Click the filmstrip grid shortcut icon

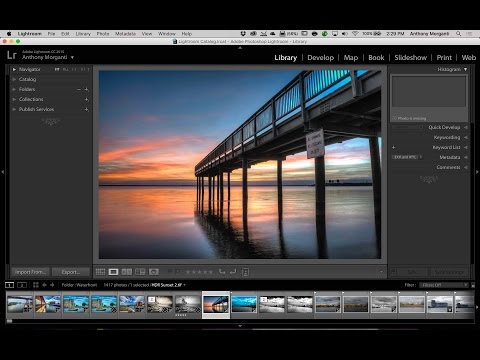(36, 285)
